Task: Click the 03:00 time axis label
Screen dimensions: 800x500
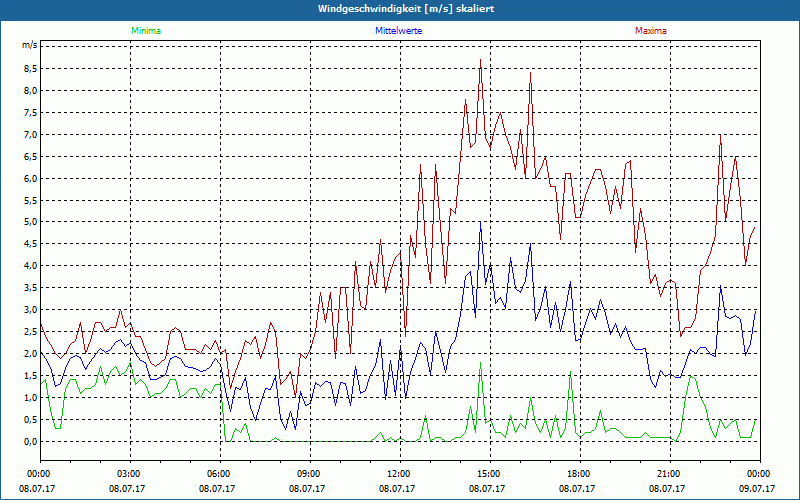Action: [x=127, y=474]
